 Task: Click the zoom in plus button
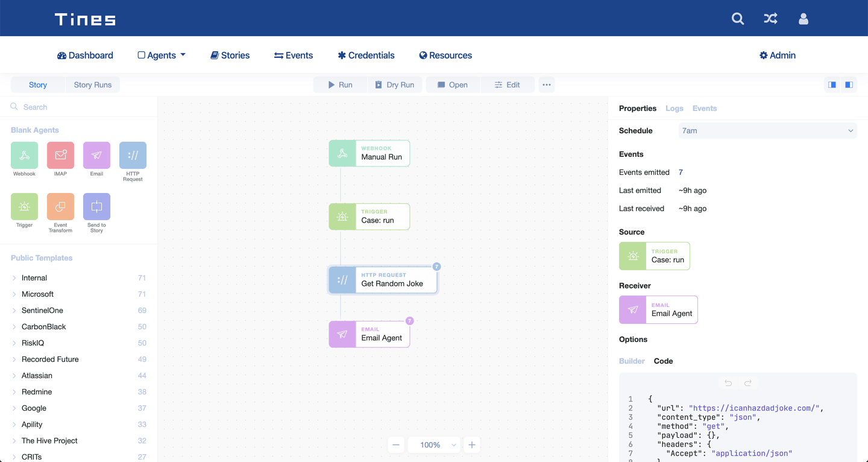472,445
